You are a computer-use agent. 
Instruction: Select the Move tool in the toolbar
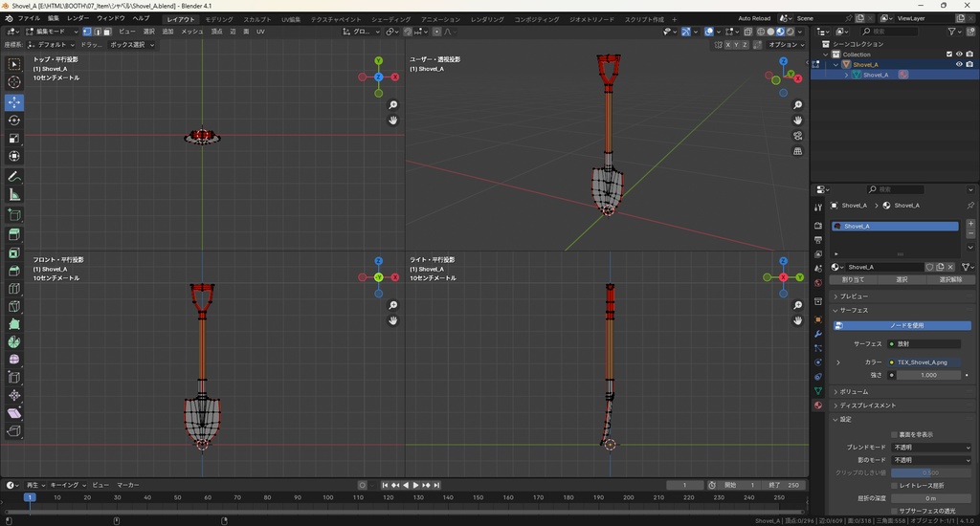(x=14, y=101)
